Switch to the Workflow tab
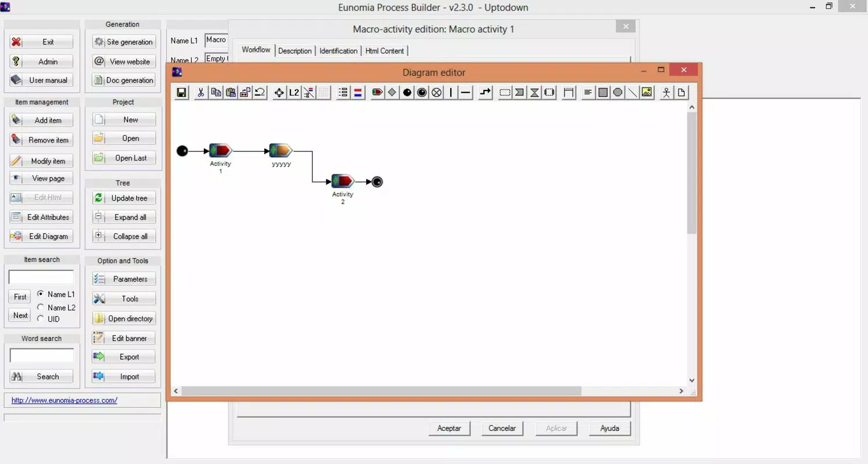Viewport: 868px width, 464px height. click(256, 50)
